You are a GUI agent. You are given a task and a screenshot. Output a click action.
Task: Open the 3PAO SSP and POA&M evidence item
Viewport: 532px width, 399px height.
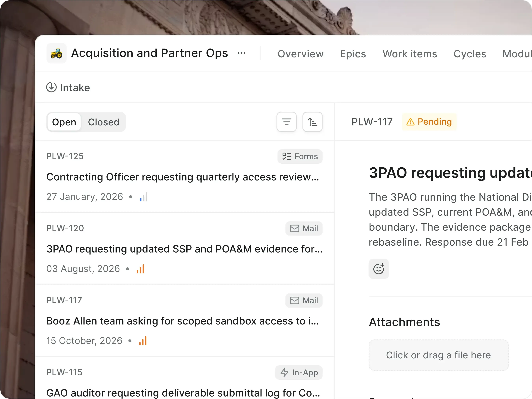pyautogui.click(x=185, y=248)
